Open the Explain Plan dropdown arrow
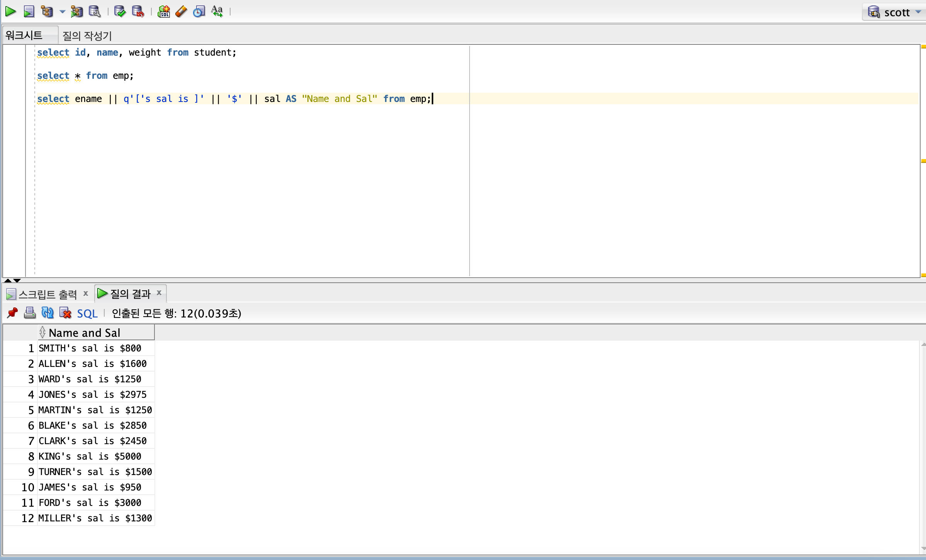Viewport: 926px width, 560px height. [62, 12]
